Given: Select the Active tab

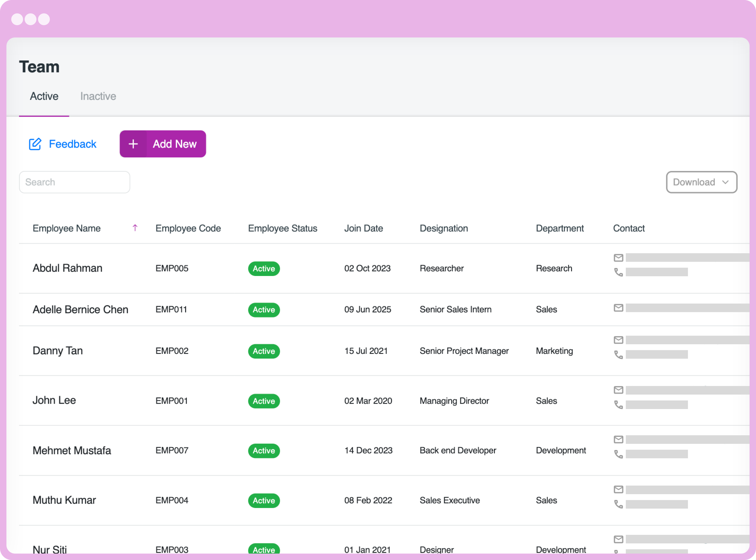Looking at the screenshot, I should (44, 96).
